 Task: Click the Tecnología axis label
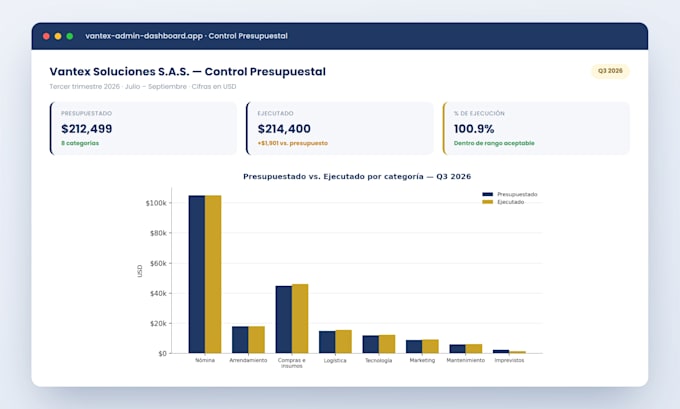(379, 360)
